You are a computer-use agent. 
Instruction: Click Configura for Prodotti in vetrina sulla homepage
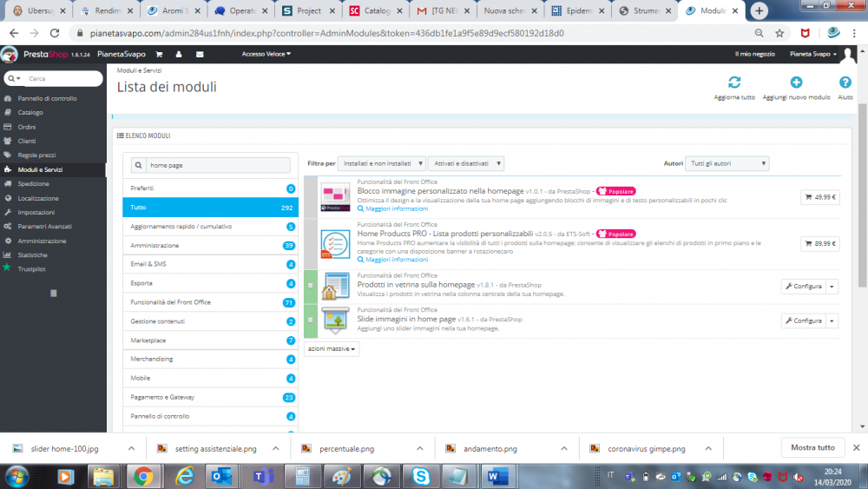(803, 287)
